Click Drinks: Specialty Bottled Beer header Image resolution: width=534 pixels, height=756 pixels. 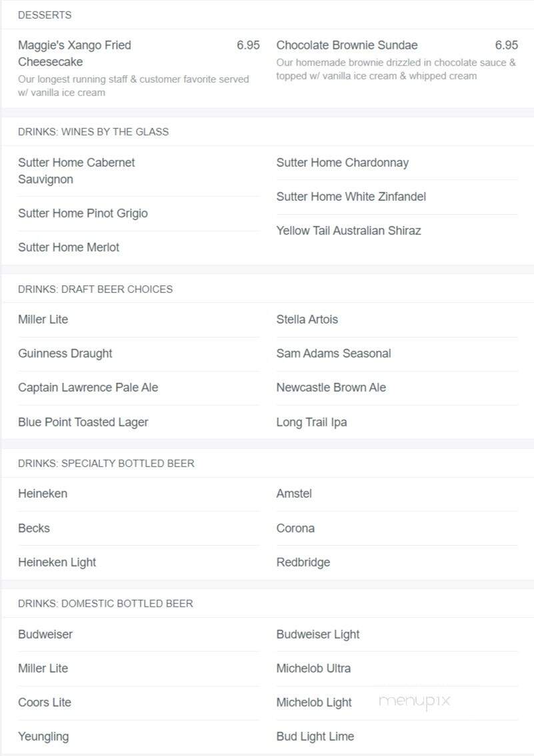[107, 463]
